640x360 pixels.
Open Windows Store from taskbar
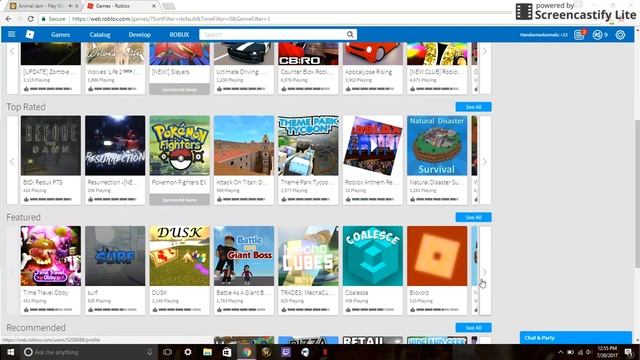pyautogui.click(x=227, y=352)
